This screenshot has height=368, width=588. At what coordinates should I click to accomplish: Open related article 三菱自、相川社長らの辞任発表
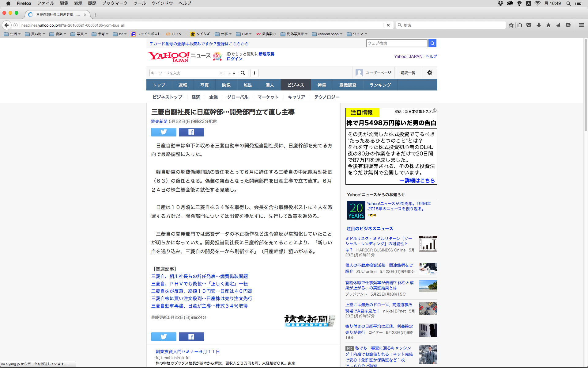click(199, 276)
